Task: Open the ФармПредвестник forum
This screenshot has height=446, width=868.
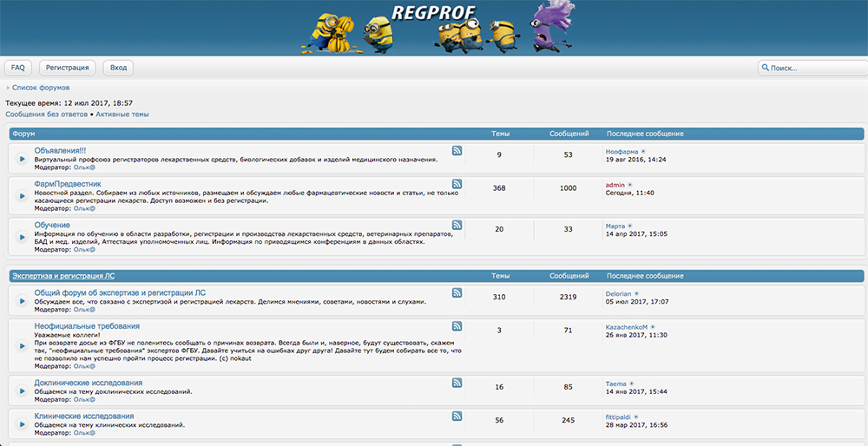Action: [x=68, y=184]
